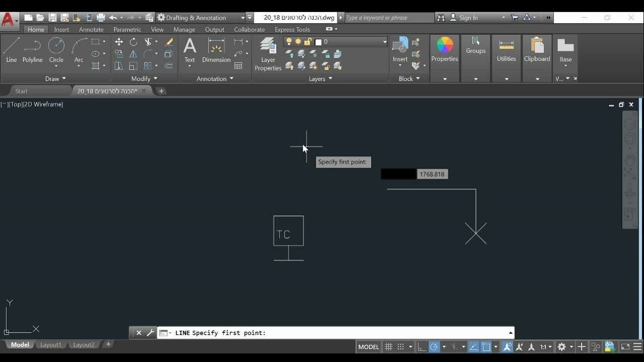Image resolution: width=644 pixels, height=362 pixels.
Task: Select the Array tool
Action: coord(148,66)
